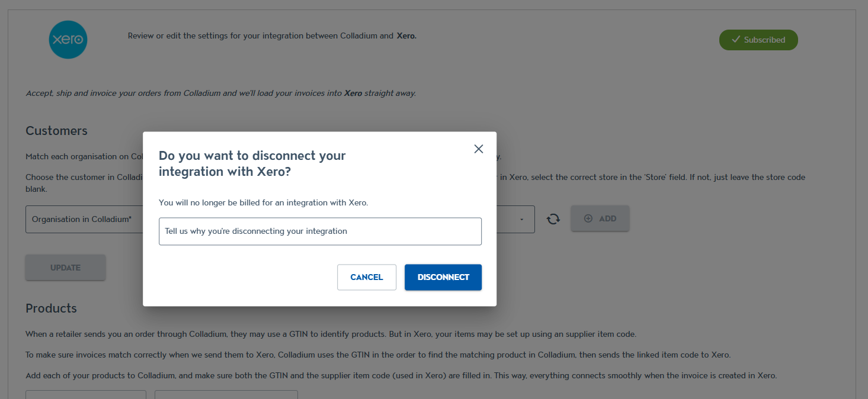Image resolution: width=868 pixels, height=399 pixels.
Task: Click the second empty field under Products
Action: (x=226, y=395)
